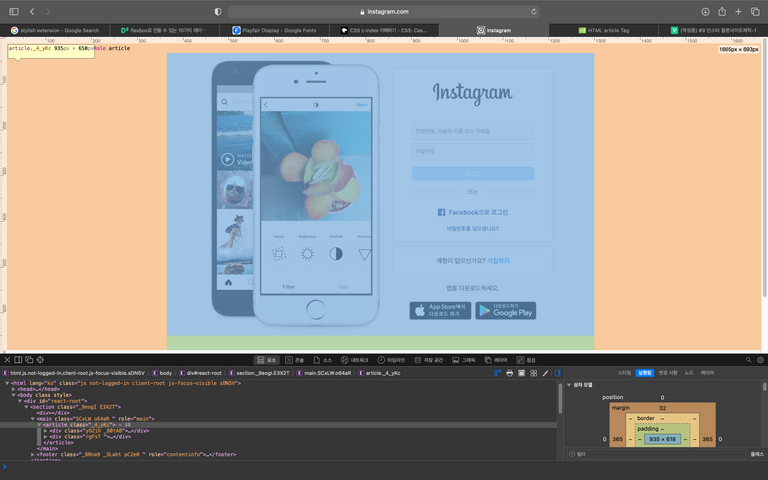The width and height of the screenshot is (768, 480).
Task: Click Google Play download badge
Action: coord(505,311)
